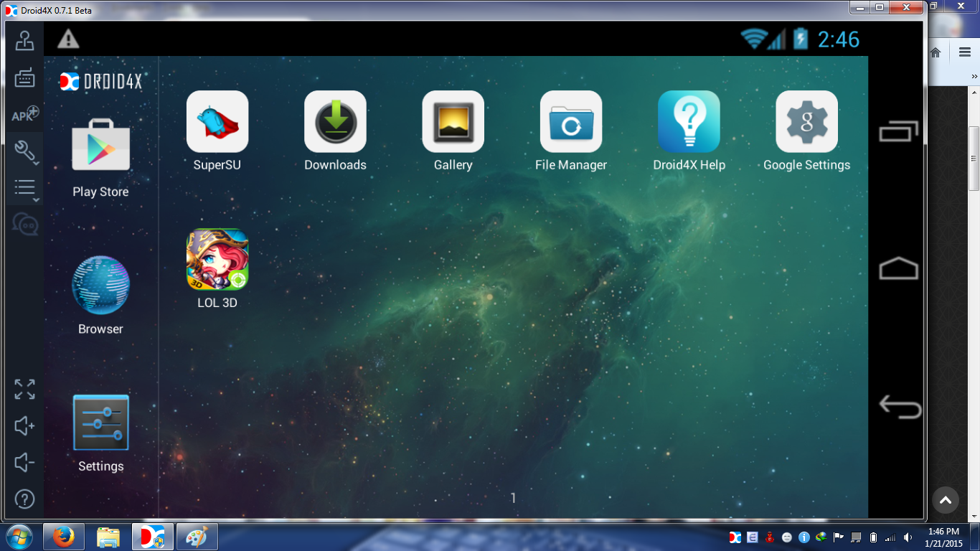Screen dimensions: 980x551
Task: Open the joystick controller settings in sidebar
Action: 24,42
